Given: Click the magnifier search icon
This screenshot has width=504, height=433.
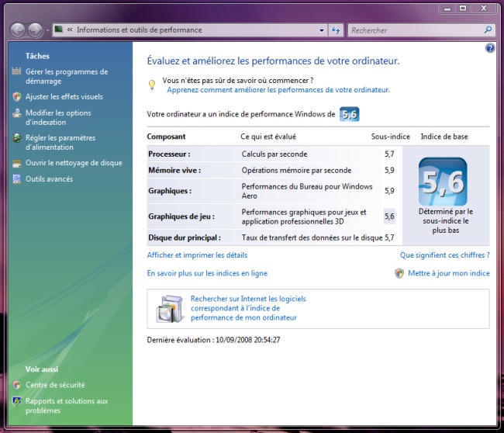Looking at the screenshot, I should (488, 30).
